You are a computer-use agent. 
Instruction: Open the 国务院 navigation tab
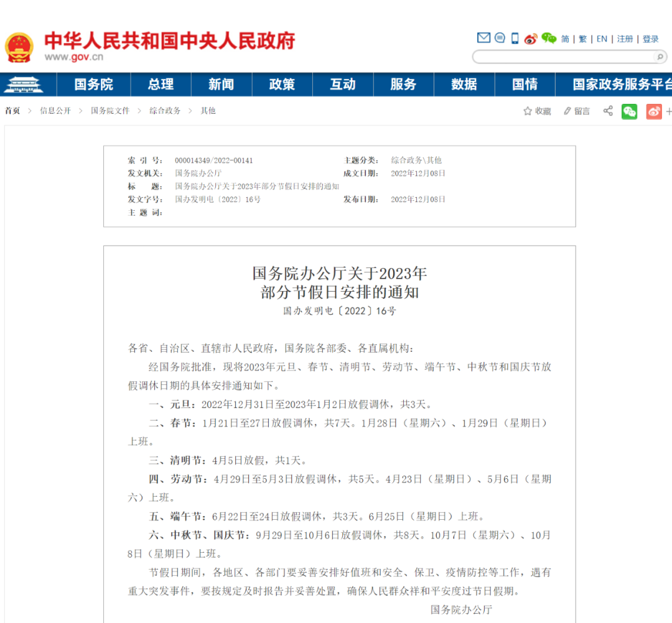[x=93, y=85]
